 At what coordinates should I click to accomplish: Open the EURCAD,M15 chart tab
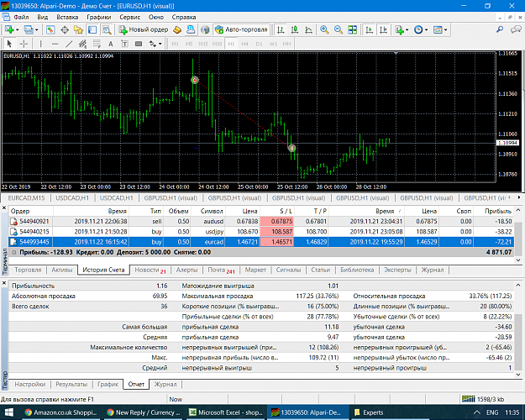[x=26, y=198]
